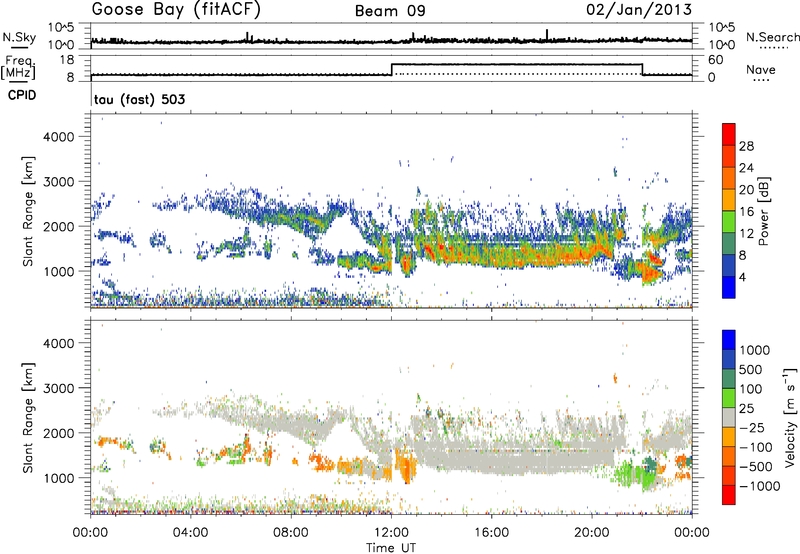Viewport: 800px width, 554px height.
Task: Click the date "02/Jan/2013"
Action: pos(639,9)
